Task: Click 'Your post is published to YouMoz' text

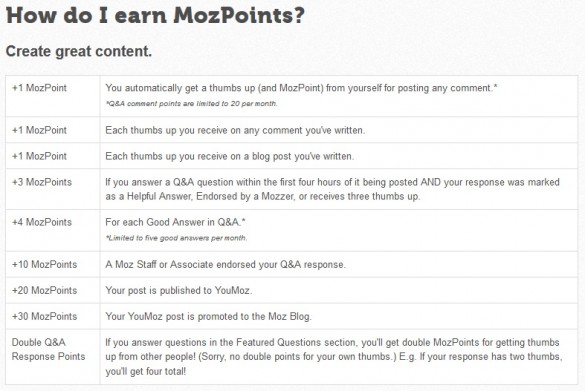Action: [x=179, y=290]
